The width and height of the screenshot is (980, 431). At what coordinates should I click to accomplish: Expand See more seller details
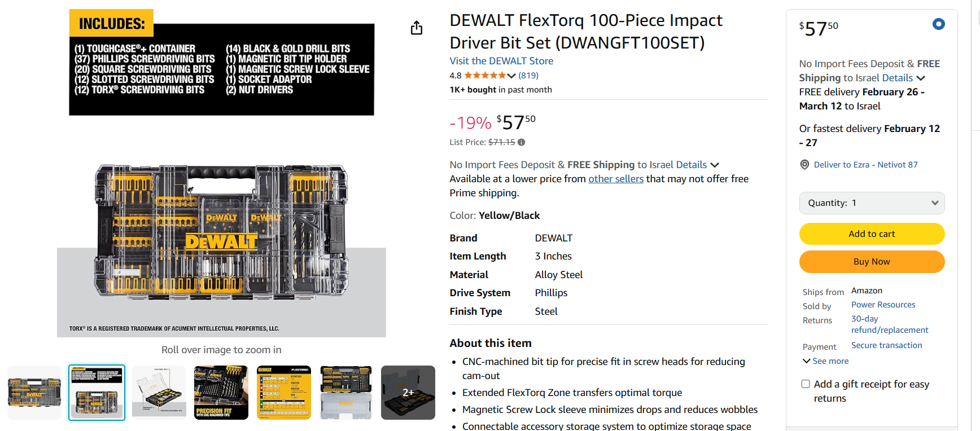click(826, 361)
